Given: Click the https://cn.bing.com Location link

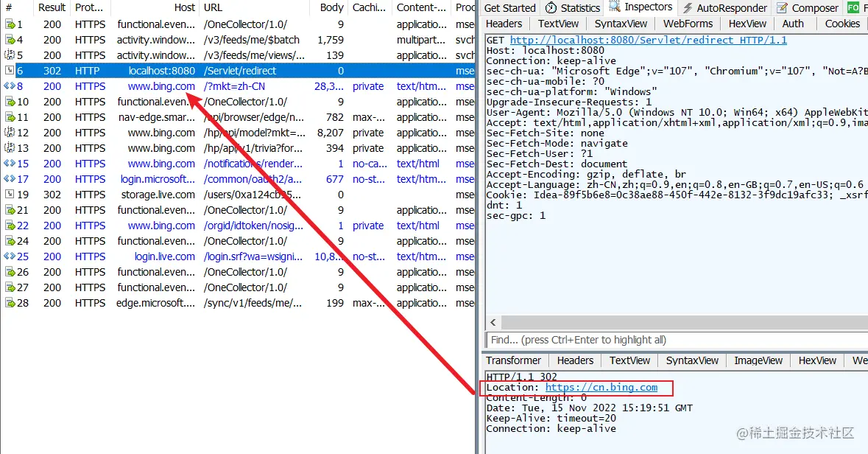Looking at the screenshot, I should [601, 388].
